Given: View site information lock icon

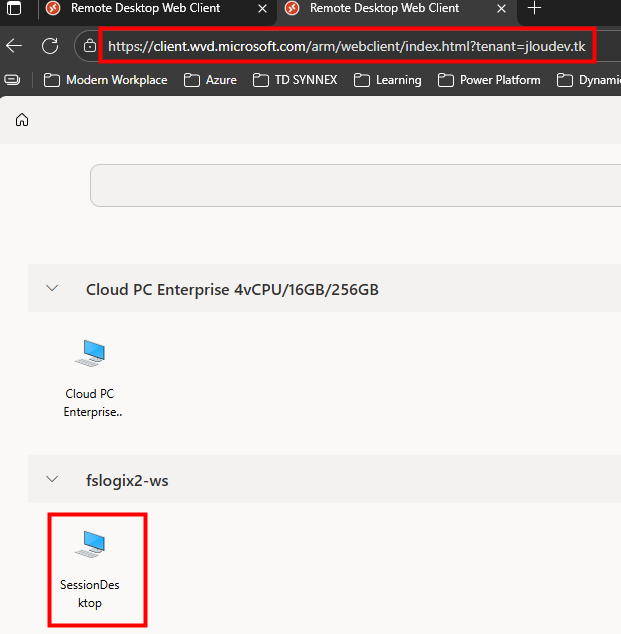Looking at the screenshot, I should pos(90,46).
